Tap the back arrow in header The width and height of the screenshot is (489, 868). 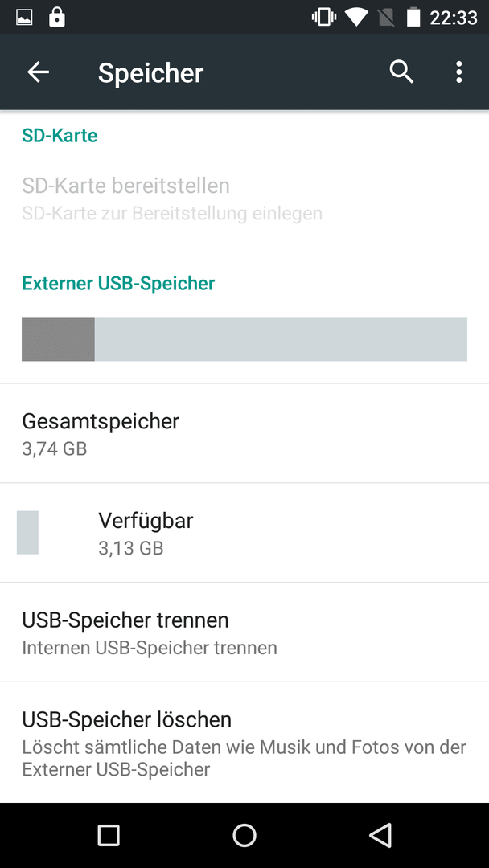coord(39,72)
